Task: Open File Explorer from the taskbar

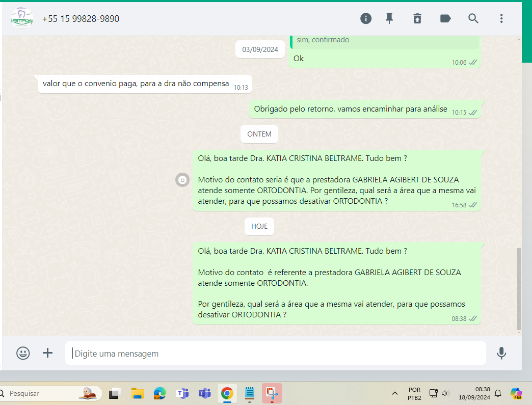Action: pos(138,393)
